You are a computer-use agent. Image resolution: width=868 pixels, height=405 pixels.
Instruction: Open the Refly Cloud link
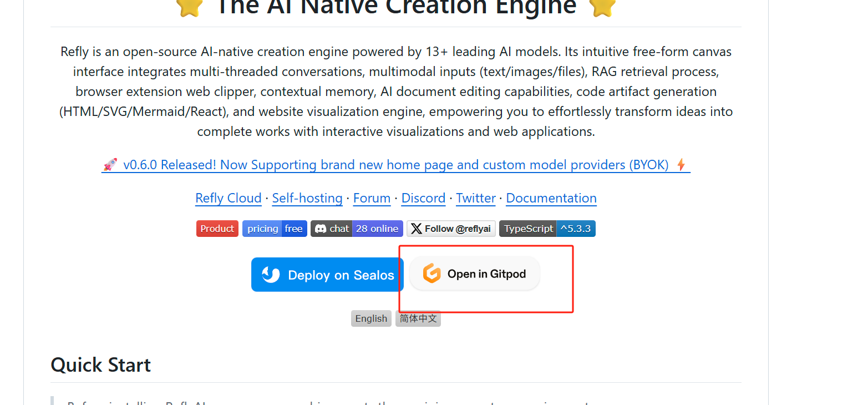coord(228,198)
